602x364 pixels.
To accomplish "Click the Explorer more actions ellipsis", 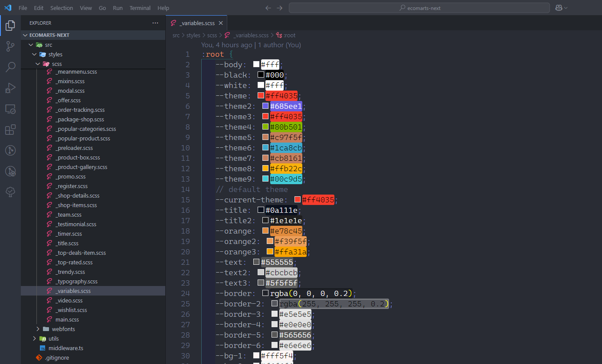I will pos(155,23).
